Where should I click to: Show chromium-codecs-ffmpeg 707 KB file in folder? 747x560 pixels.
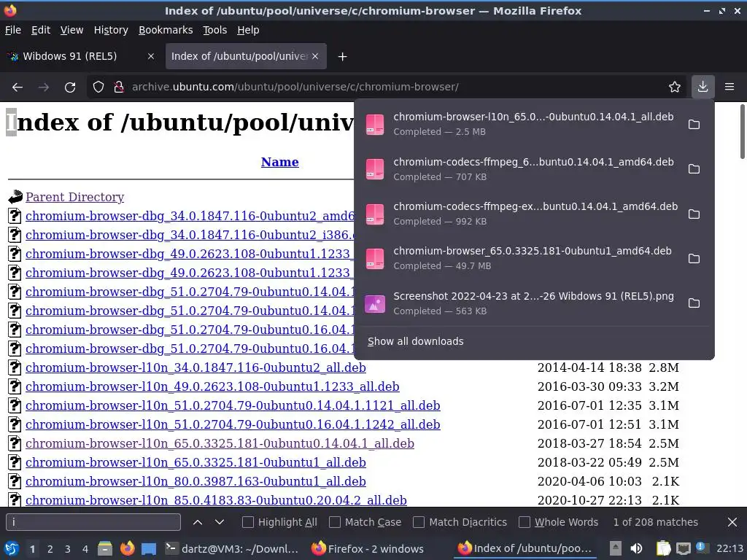point(694,169)
